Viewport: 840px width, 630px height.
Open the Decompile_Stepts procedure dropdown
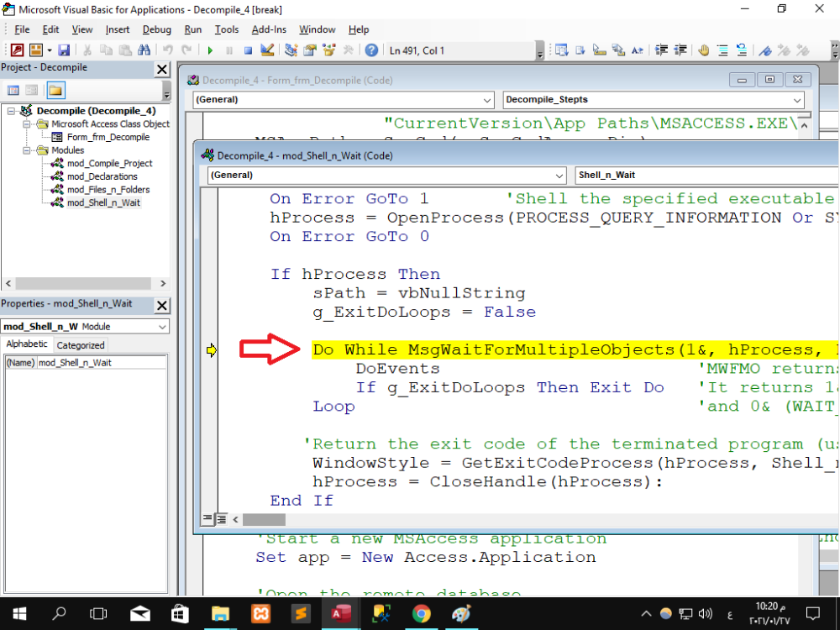796,100
